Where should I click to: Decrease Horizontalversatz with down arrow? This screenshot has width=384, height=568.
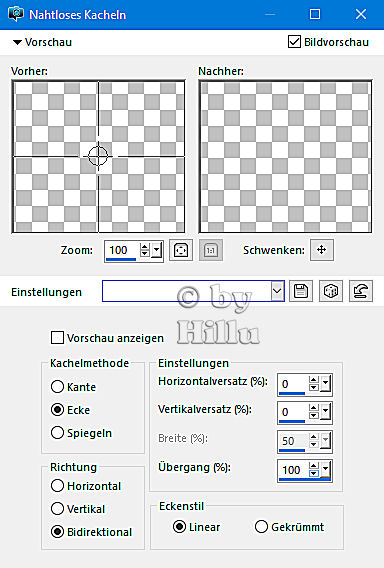tap(314, 387)
